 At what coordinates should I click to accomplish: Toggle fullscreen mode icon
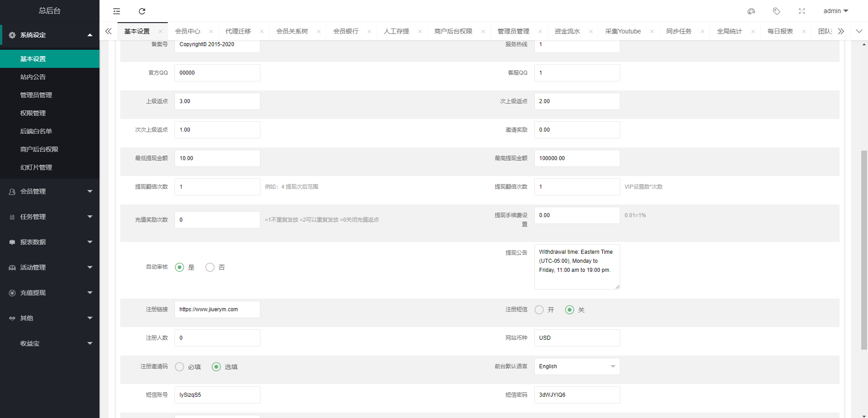point(802,11)
